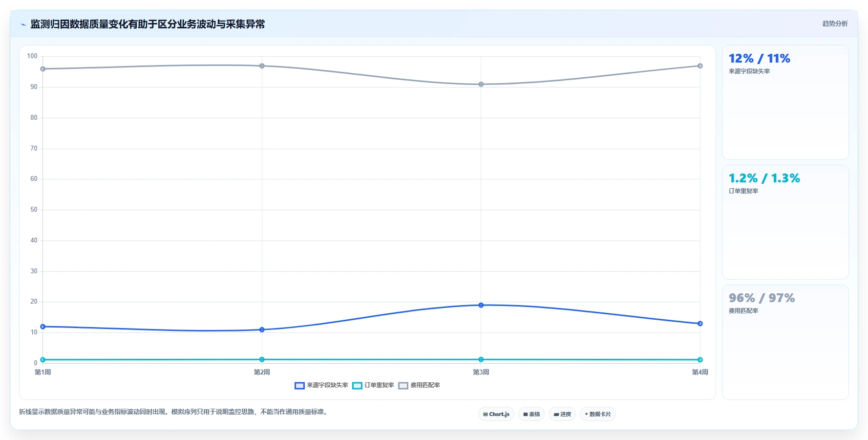The height and width of the screenshot is (440, 868).
Task: Select the 表格 tag pill
Action: pyautogui.click(x=531, y=414)
